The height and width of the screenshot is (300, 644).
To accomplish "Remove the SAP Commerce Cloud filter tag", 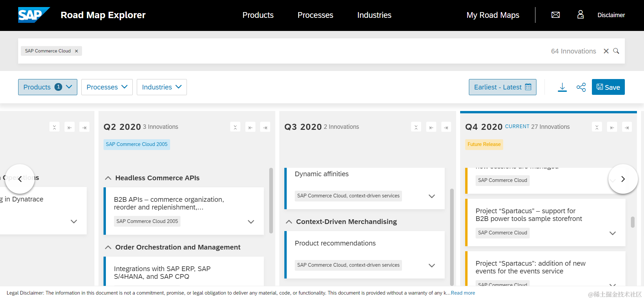I will point(76,51).
